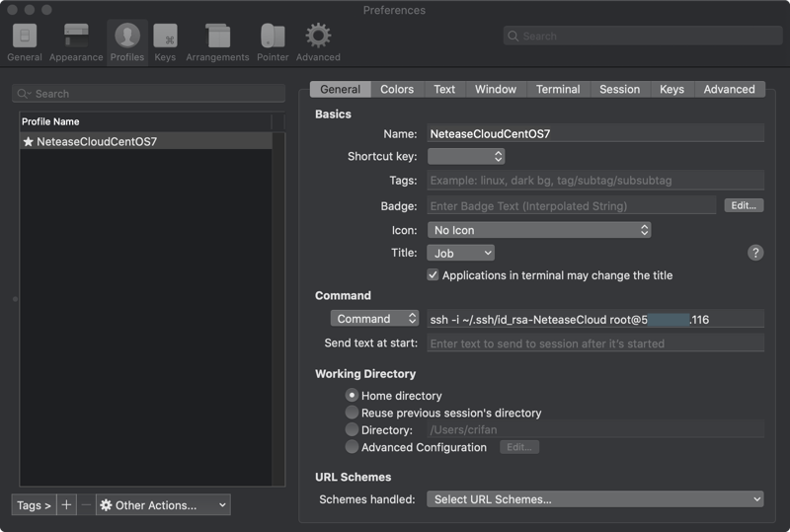Image resolution: width=790 pixels, height=532 pixels.
Task: Click the badge Edit button
Action: (x=744, y=205)
